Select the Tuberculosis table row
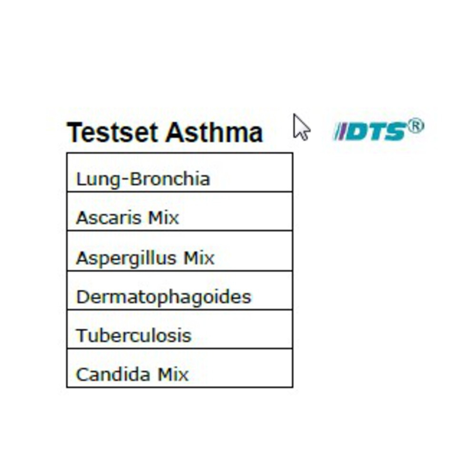This screenshot has width=476, height=476. click(x=179, y=329)
